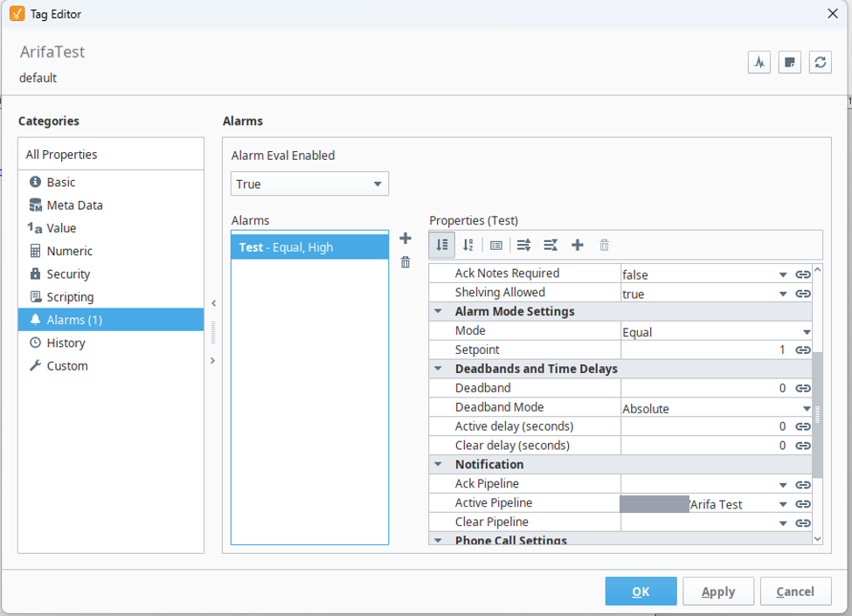
Task: Click the OK button
Action: pos(641,591)
